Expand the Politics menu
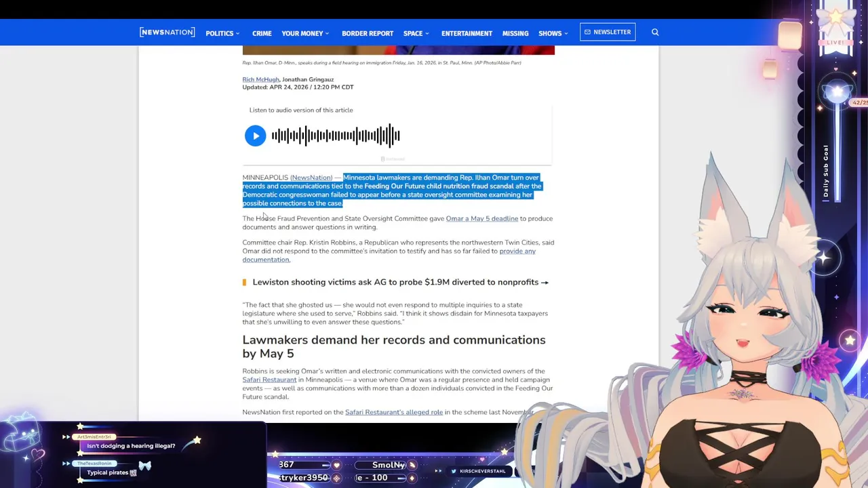 pyautogui.click(x=222, y=33)
